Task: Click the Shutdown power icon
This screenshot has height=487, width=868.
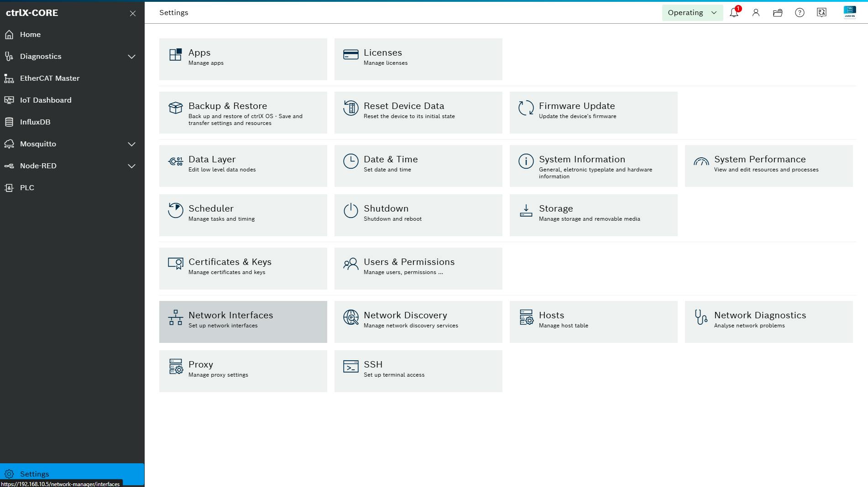Action: click(351, 211)
